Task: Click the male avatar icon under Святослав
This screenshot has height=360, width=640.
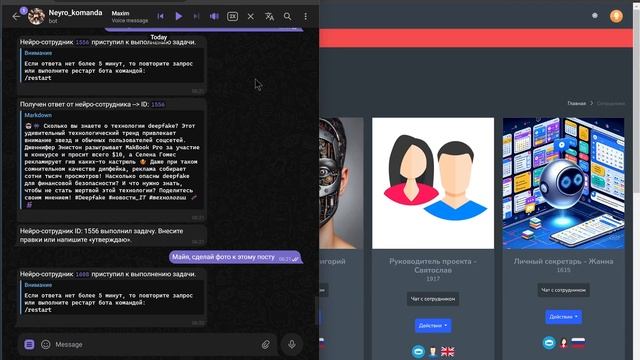Action: [x=433, y=351]
